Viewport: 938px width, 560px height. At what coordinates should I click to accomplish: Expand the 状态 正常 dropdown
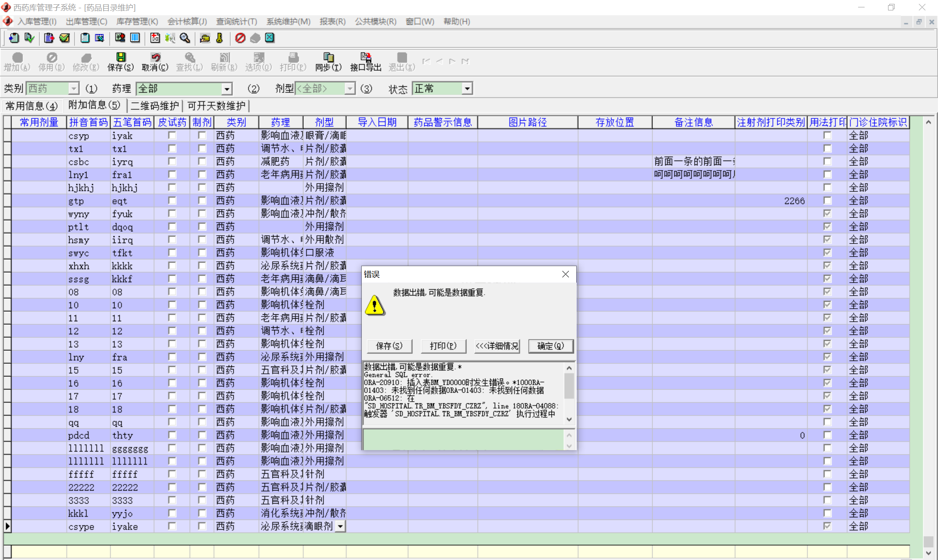click(x=467, y=89)
